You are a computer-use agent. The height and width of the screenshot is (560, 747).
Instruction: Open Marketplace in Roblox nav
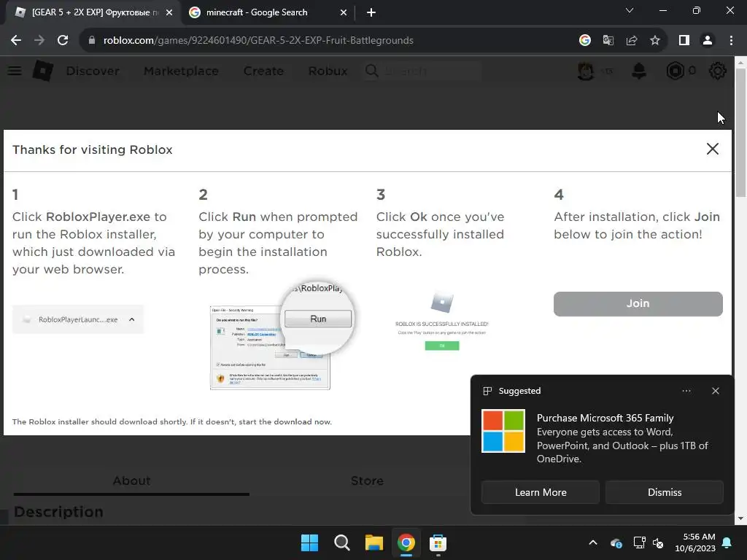point(181,71)
